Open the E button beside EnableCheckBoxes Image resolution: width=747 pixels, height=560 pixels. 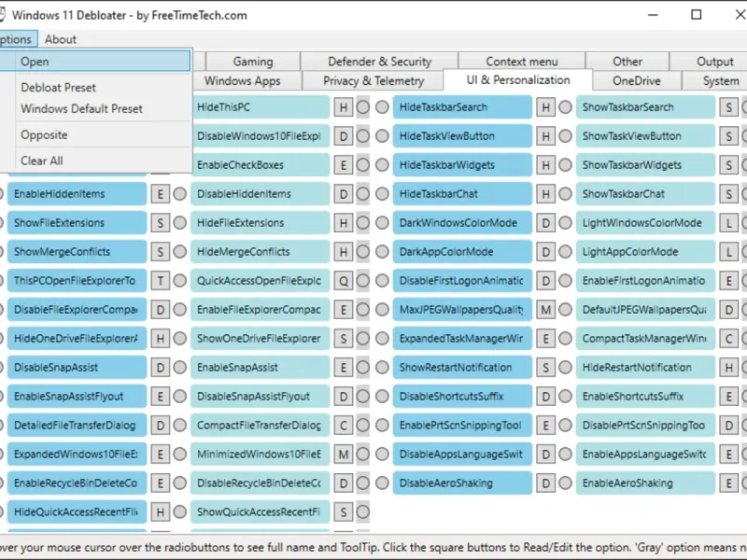pos(344,165)
